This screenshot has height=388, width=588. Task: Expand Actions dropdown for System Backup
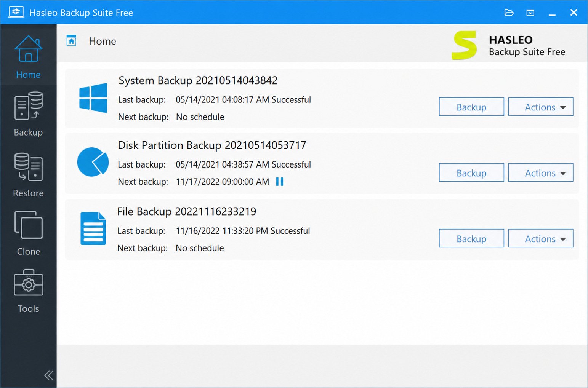click(540, 107)
